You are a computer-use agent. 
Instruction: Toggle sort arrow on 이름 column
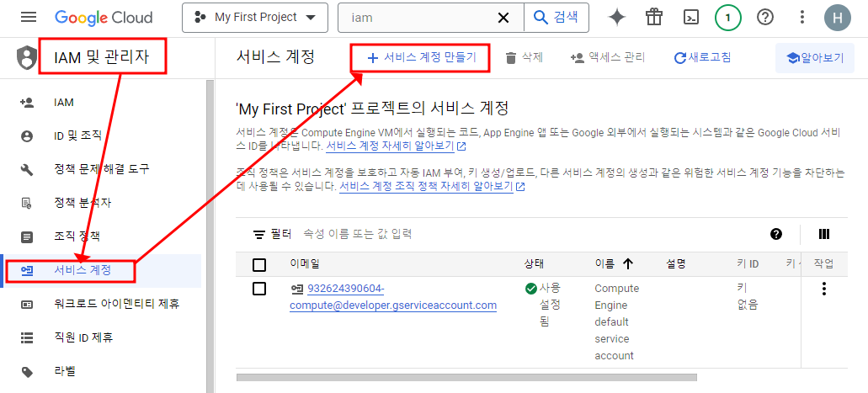click(628, 264)
